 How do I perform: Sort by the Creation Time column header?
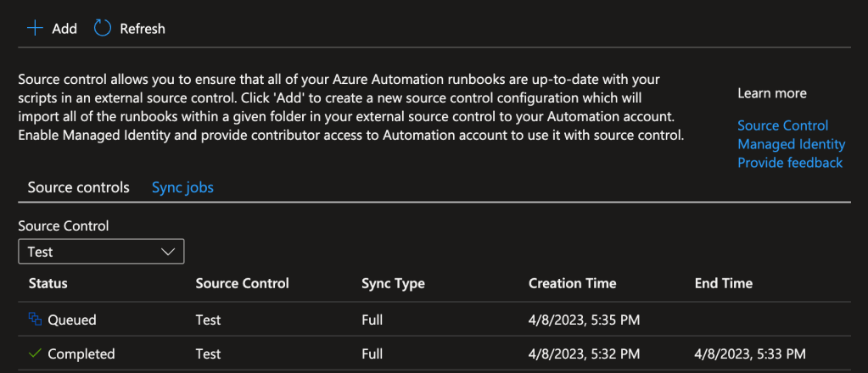coord(572,283)
